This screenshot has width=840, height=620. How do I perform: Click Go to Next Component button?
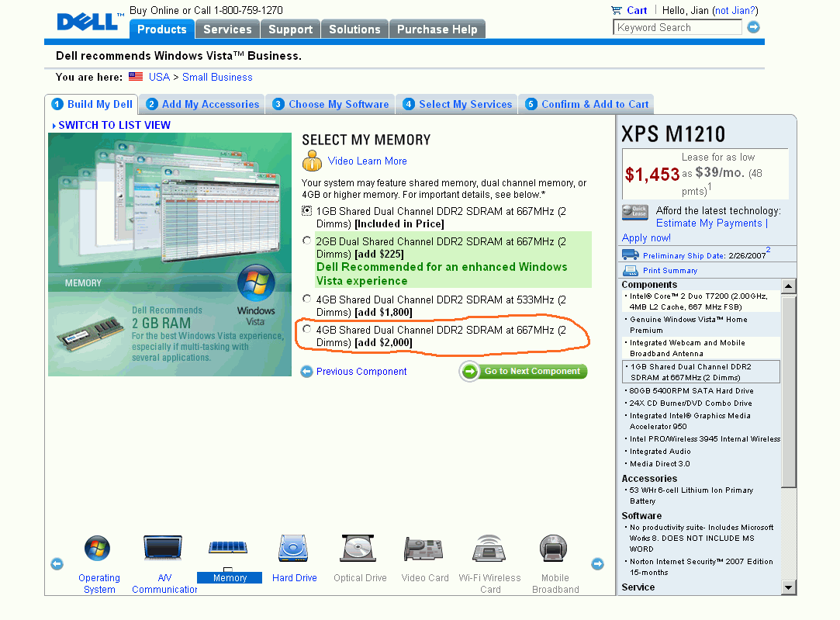524,372
